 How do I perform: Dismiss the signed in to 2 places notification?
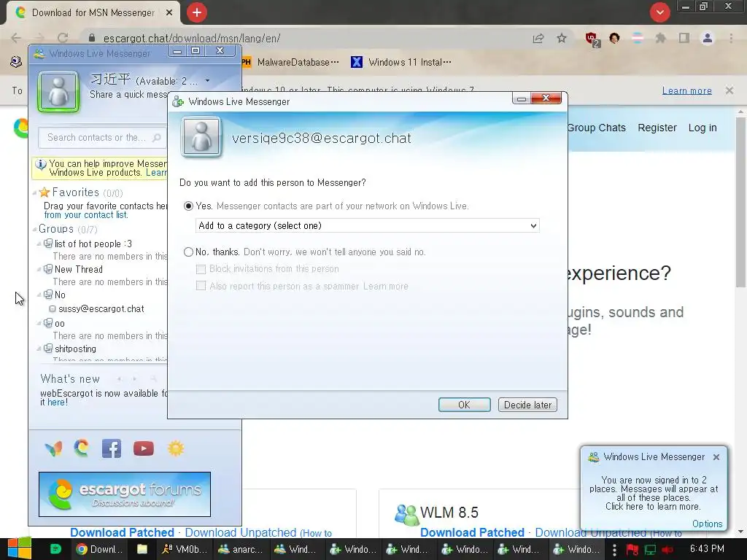[x=716, y=457]
